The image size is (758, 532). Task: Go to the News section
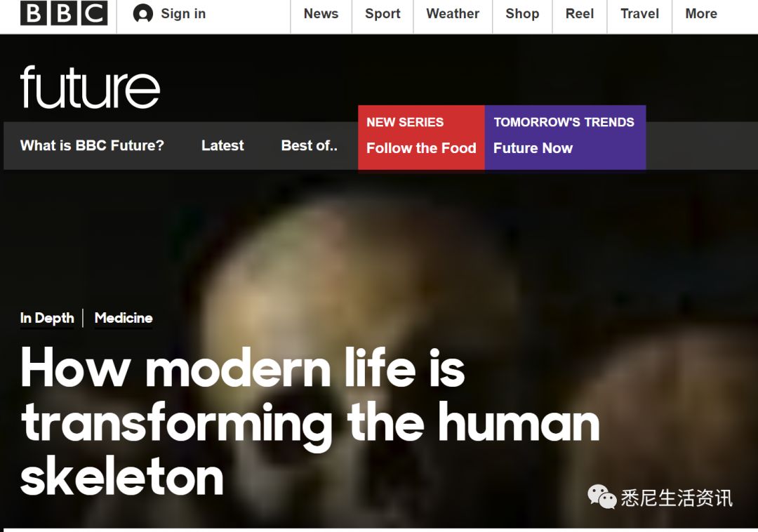321,13
